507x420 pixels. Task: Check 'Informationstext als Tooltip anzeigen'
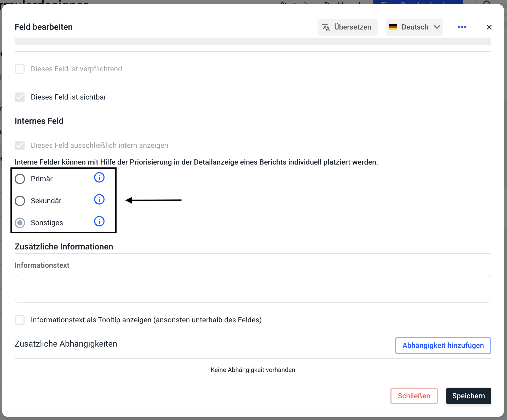point(20,320)
